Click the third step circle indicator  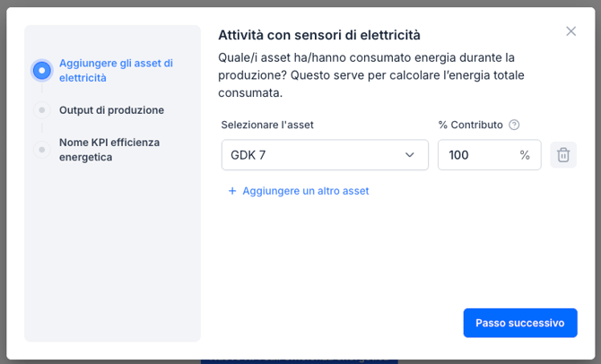point(41,149)
